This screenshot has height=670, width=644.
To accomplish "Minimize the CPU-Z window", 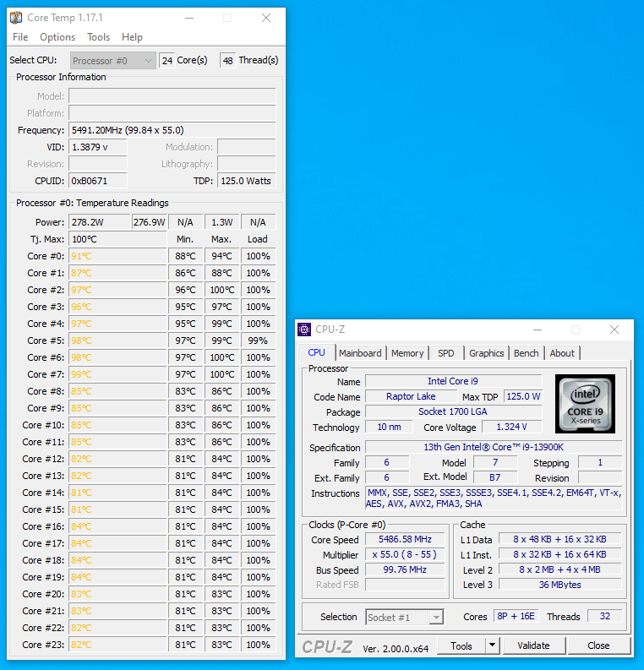I will coord(538,330).
